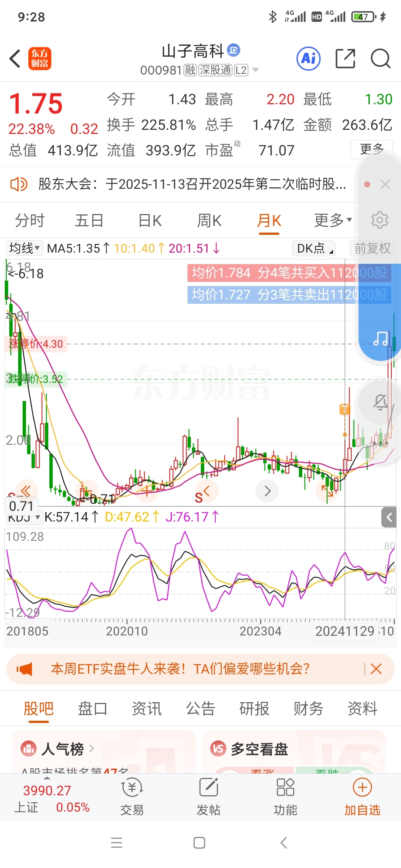Viewport: 401px width, 868px height.
Task: Tap 20241129 date label on axis
Action: click(x=345, y=631)
